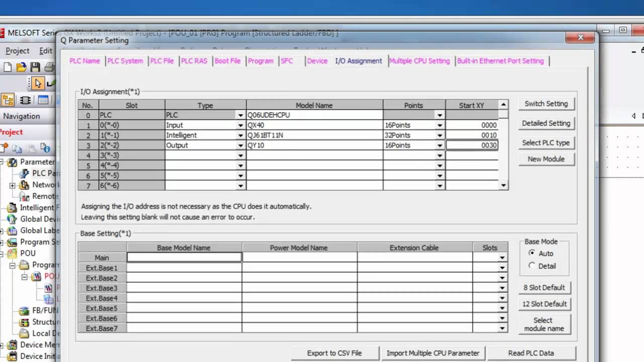Click the first navigation view icon below toolbar
Image resolution: width=644 pixels, height=362 pixels.
pos(8,100)
